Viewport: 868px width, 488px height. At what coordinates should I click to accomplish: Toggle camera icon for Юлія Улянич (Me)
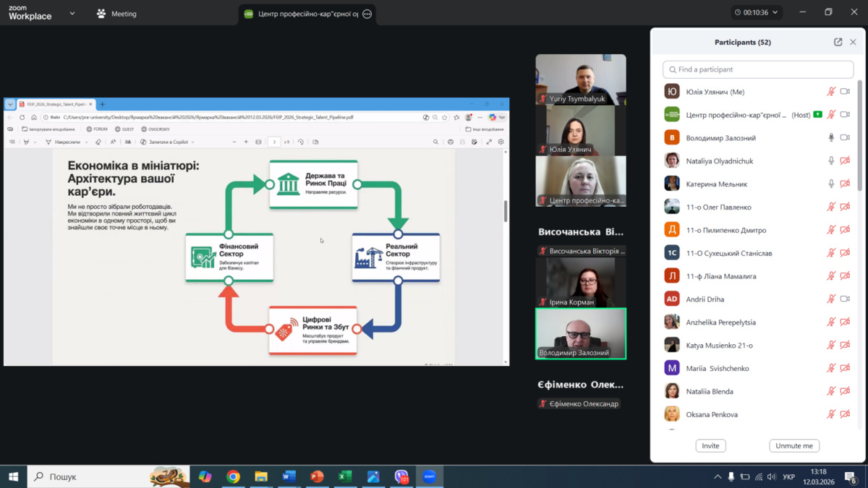click(x=845, y=92)
